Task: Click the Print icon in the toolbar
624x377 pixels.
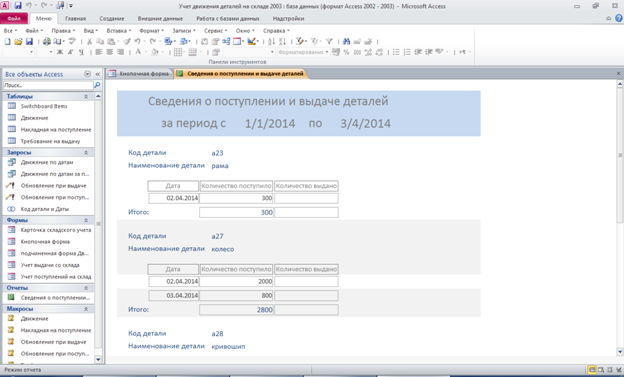Action: coord(47,41)
